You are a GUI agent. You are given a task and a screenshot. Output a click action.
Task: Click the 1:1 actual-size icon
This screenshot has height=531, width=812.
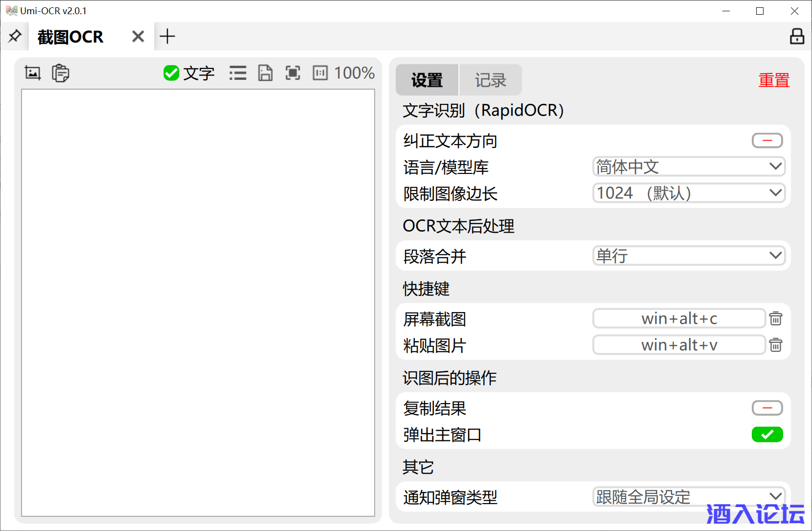(320, 73)
